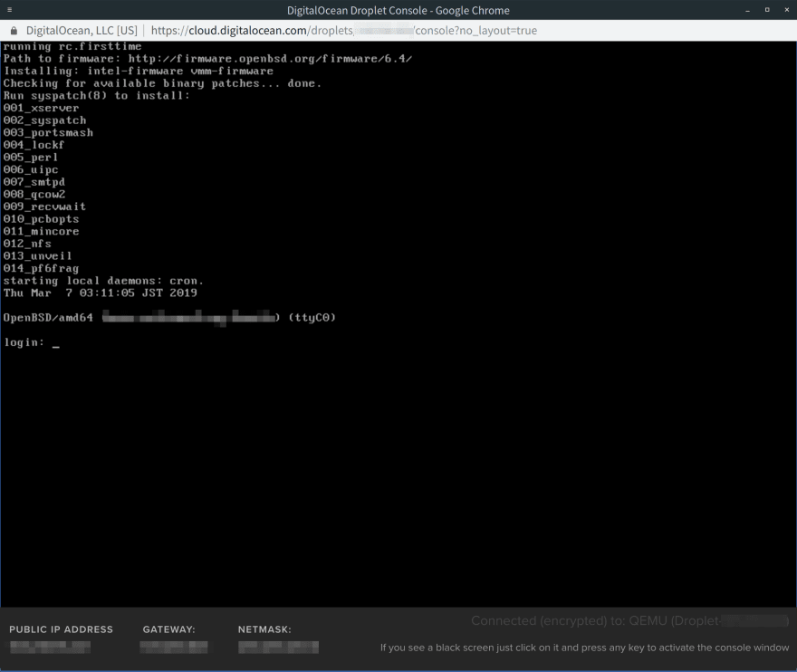This screenshot has width=797, height=672.
Task: Minimize the Droplet Console window
Action: [x=748, y=10]
